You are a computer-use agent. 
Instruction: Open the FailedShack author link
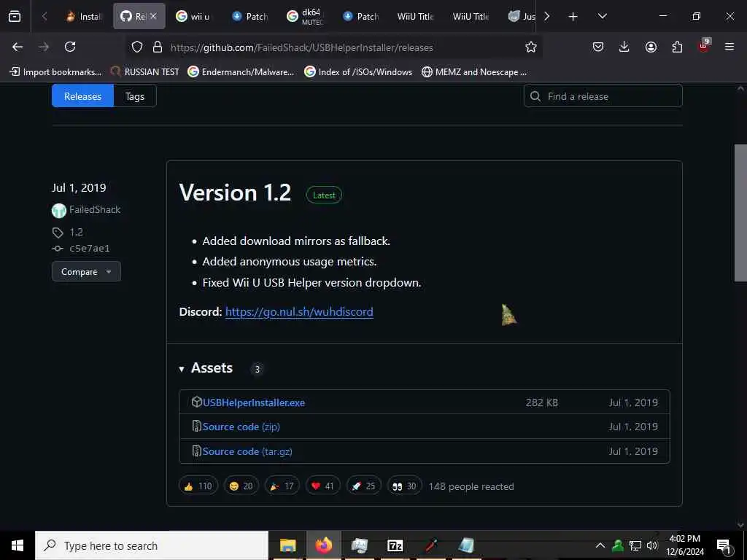94,209
